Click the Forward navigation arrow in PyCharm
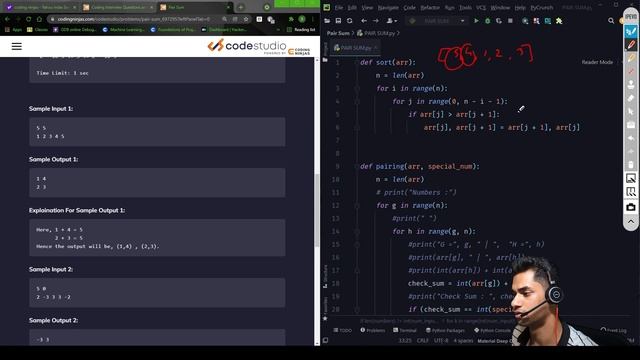This screenshot has height=360, width=640. coord(376,21)
